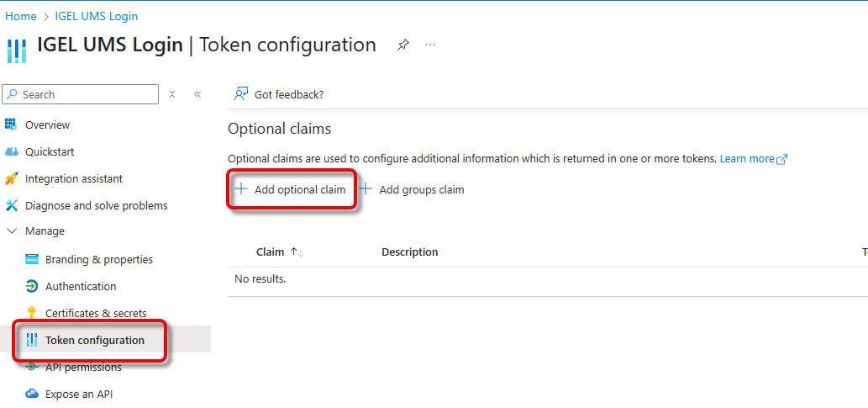868x408 pixels.
Task: Click the Integration assistant rocket icon
Action: click(11, 178)
